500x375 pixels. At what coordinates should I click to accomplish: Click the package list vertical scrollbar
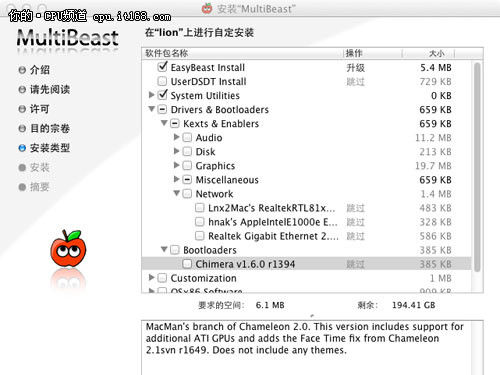click(477, 167)
